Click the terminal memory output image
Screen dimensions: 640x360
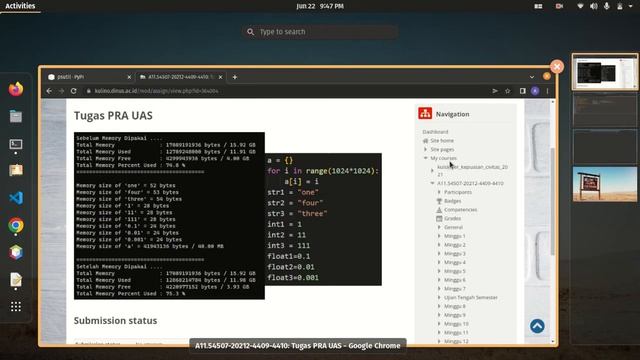click(x=169, y=216)
